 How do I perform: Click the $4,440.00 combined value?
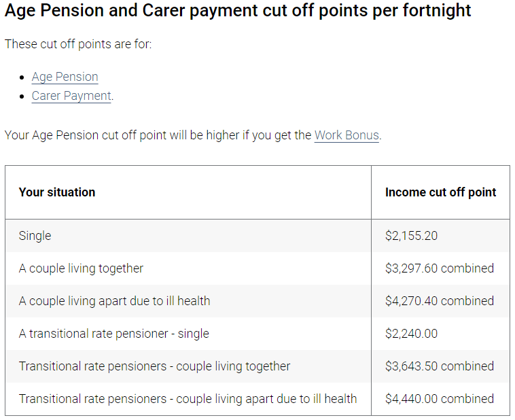click(x=439, y=399)
